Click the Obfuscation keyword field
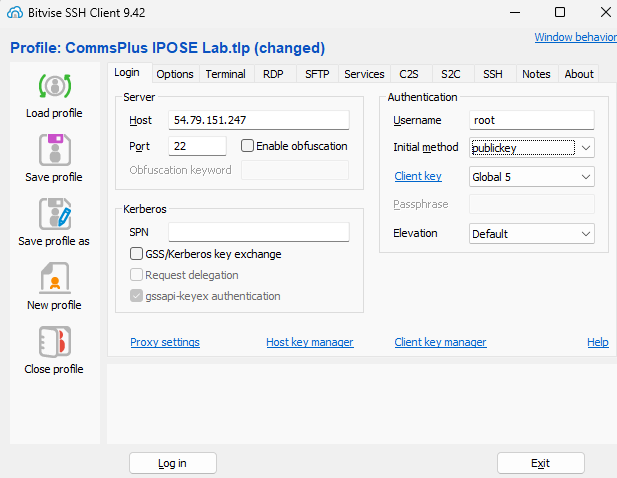Image resolution: width=617 pixels, height=478 pixels. tap(295, 170)
